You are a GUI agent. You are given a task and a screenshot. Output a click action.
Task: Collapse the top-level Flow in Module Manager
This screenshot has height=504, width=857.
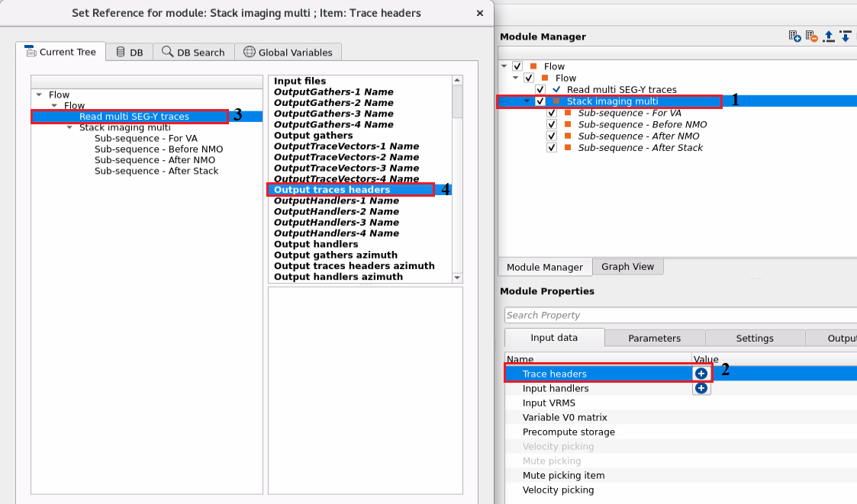click(504, 66)
